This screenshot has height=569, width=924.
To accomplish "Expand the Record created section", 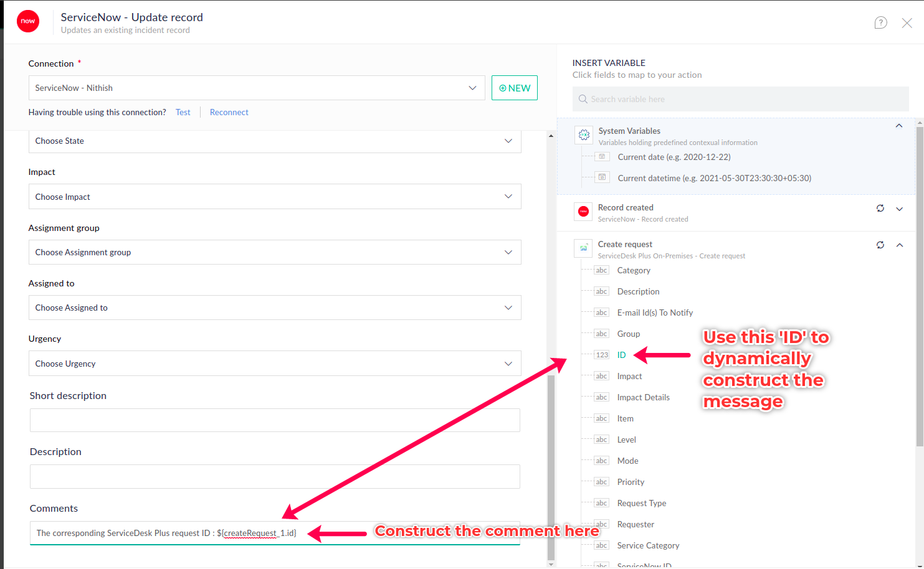I will coord(900,209).
